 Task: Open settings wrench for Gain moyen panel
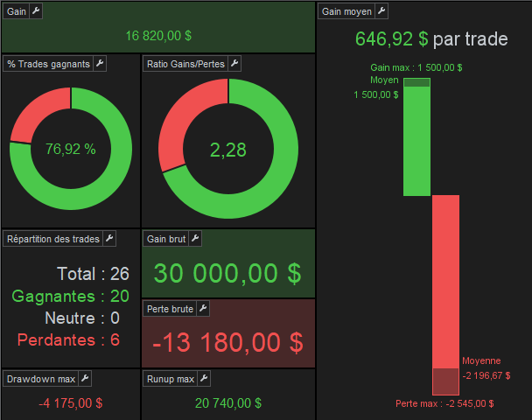tap(381, 11)
